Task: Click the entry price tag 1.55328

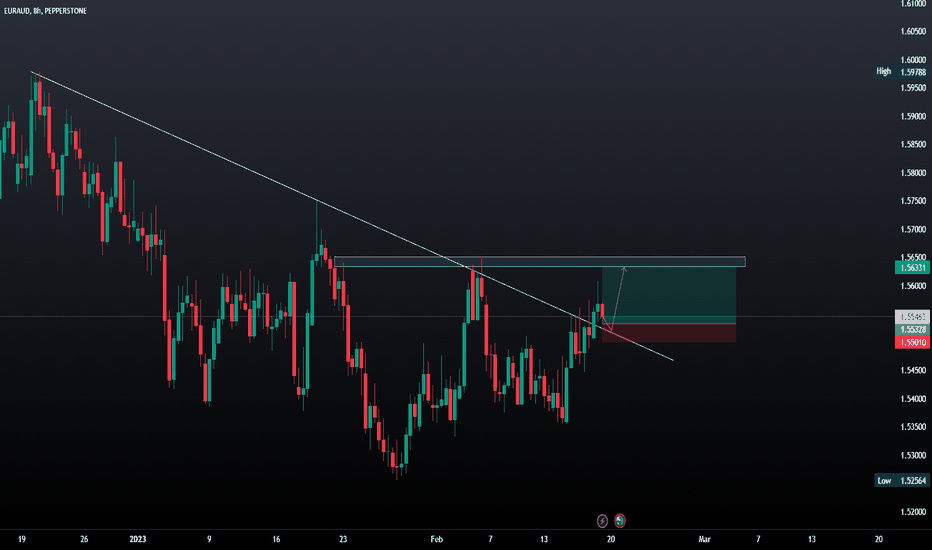Action: pos(912,329)
